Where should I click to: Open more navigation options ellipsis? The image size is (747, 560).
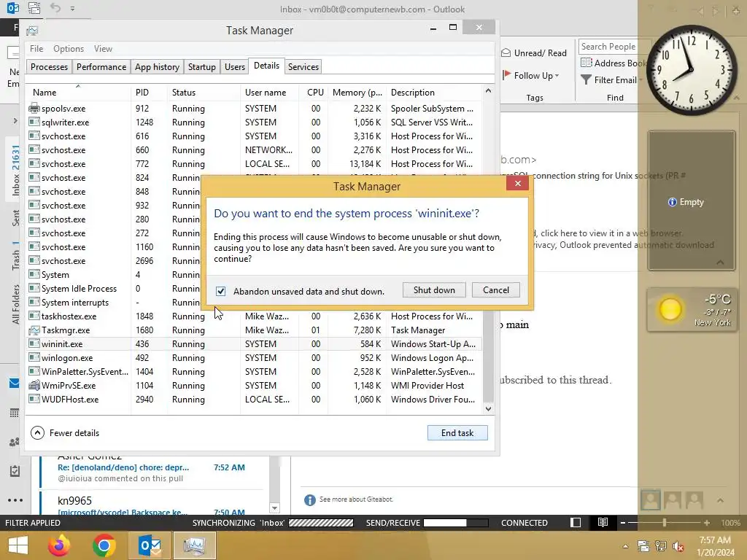(15, 500)
